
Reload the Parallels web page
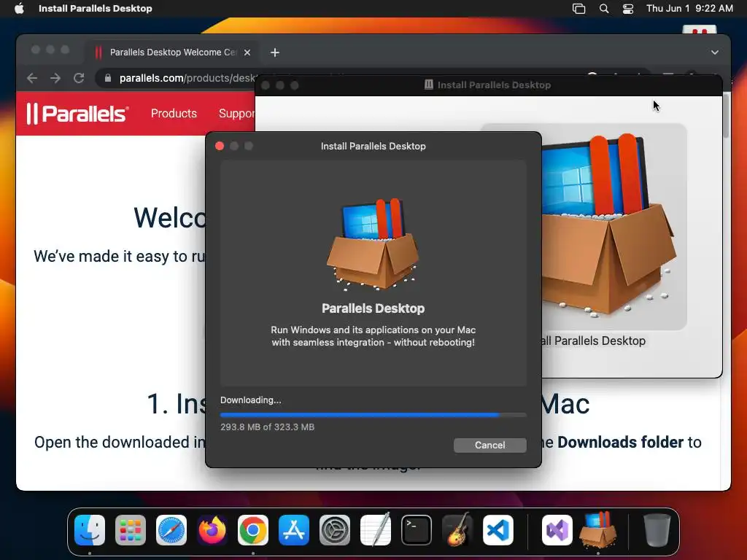[79, 78]
